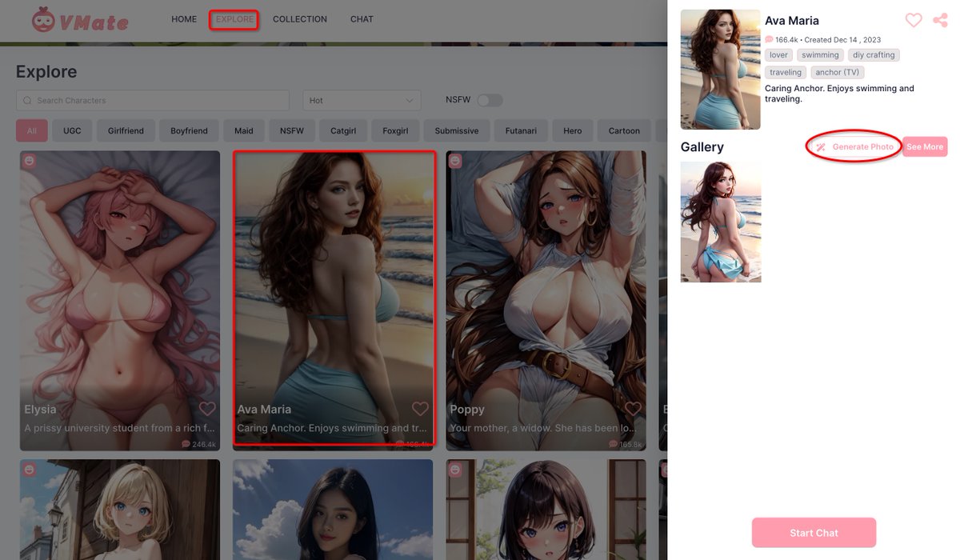This screenshot has height=560, width=960.
Task: Click the heart icon next to the share icon
Action: (x=913, y=20)
